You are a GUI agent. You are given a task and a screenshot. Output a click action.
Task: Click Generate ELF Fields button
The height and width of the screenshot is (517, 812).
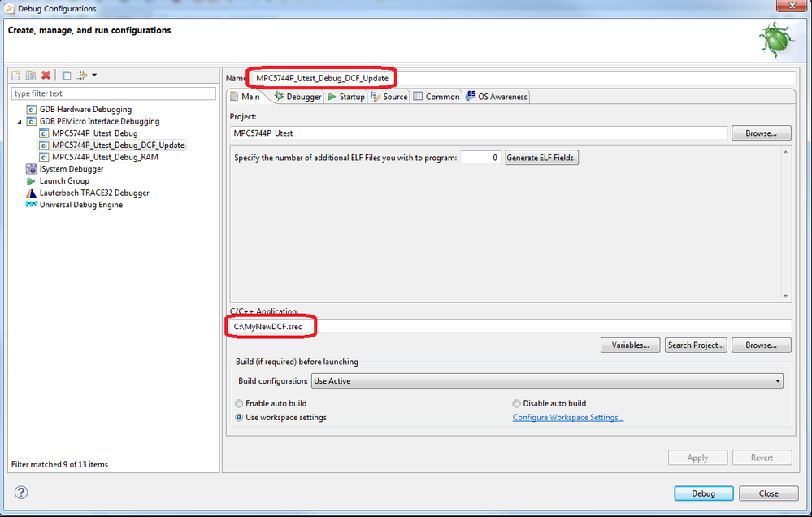tap(541, 158)
